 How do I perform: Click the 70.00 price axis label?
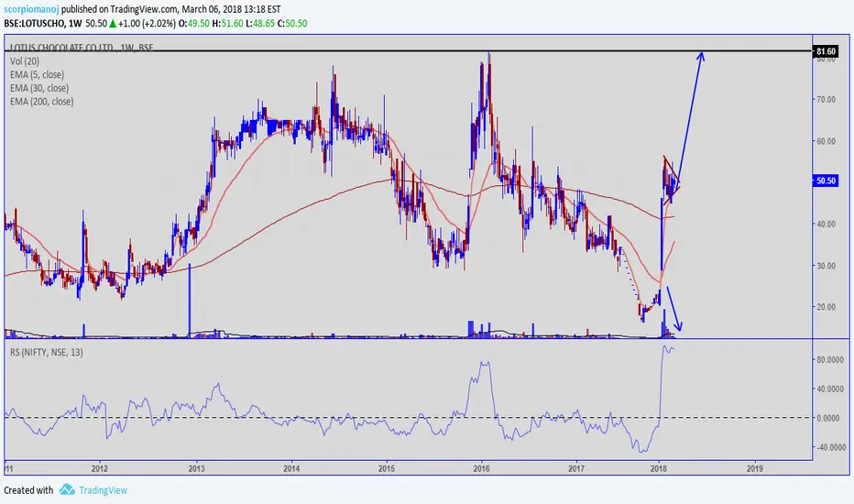[826, 100]
